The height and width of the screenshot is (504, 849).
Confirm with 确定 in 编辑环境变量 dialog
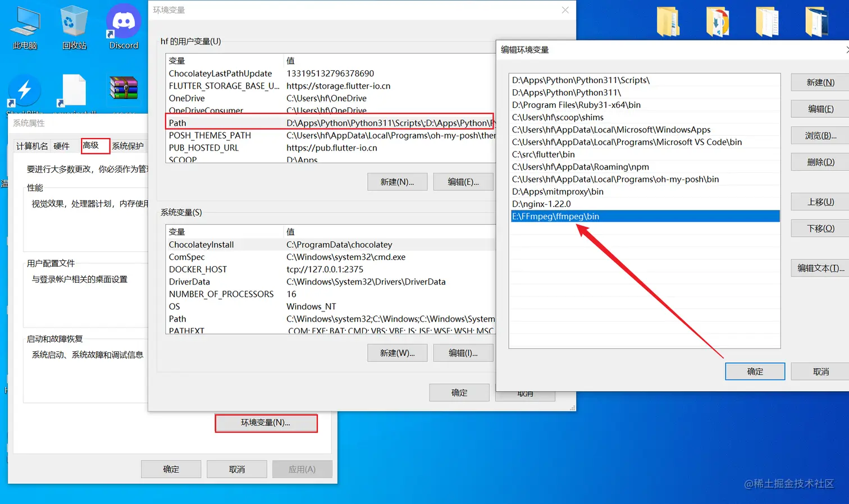[x=755, y=372]
